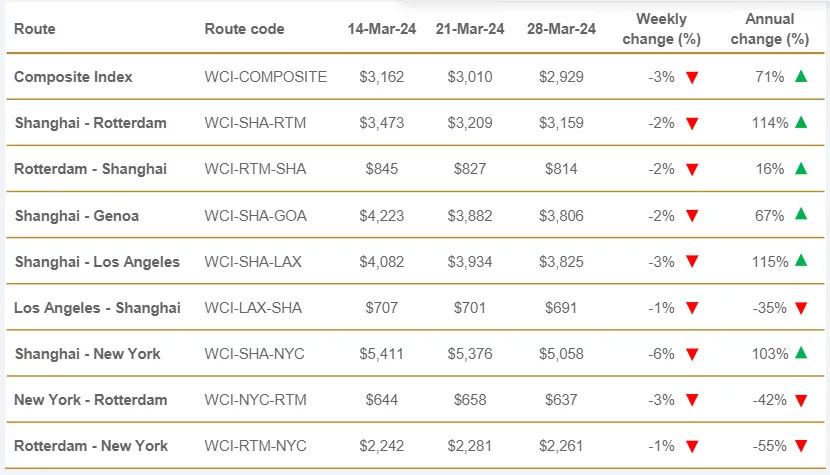
Task: Click the $5,058 price for Shanghai - New York
Action: point(561,354)
